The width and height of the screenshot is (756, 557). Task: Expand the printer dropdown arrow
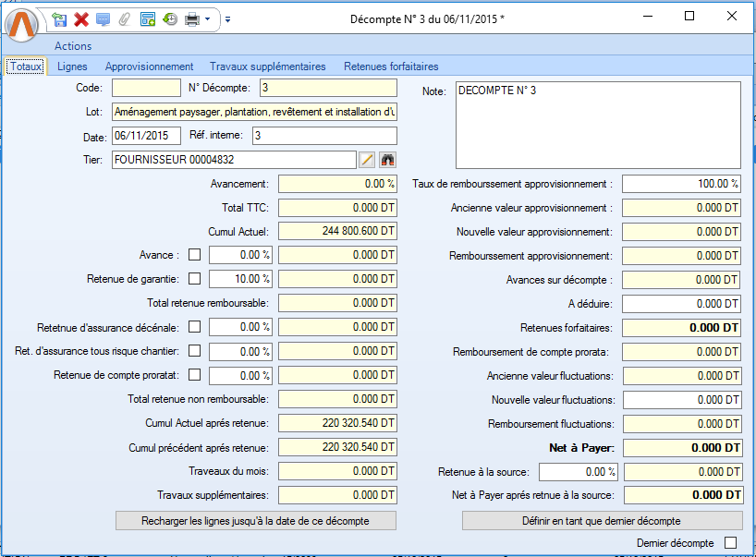pyautogui.click(x=208, y=18)
